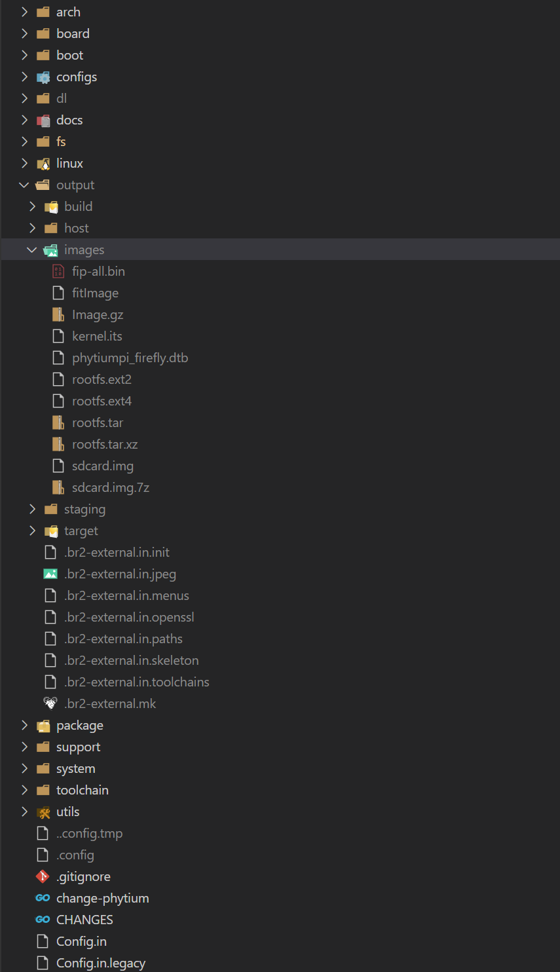Click the CHANGES Go file entry

pyautogui.click(x=84, y=920)
